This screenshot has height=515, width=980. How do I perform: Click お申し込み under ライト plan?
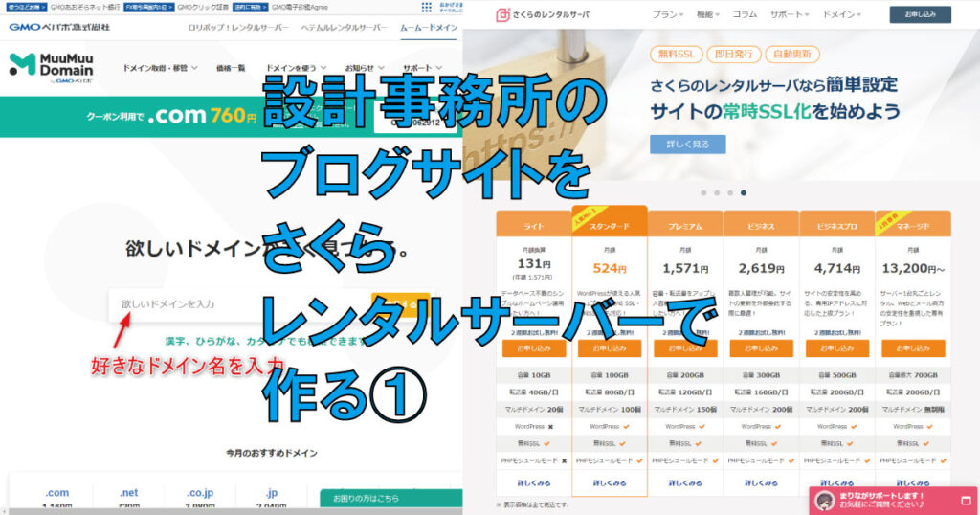(534, 348)
